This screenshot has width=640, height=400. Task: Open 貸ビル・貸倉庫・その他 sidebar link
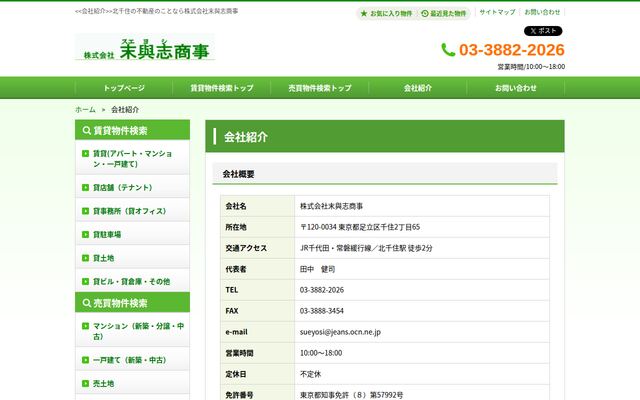click(133, 281)
